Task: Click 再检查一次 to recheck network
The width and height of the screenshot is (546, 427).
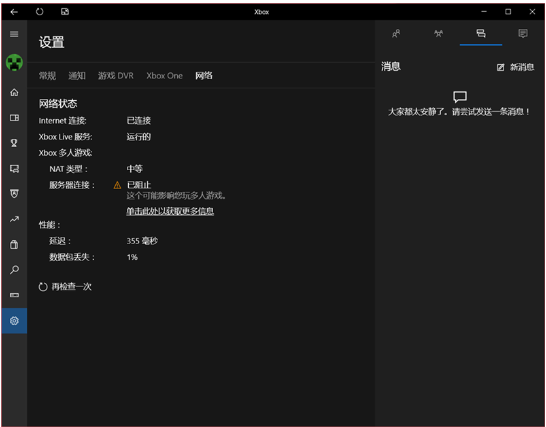Action: tap(65, 287)
